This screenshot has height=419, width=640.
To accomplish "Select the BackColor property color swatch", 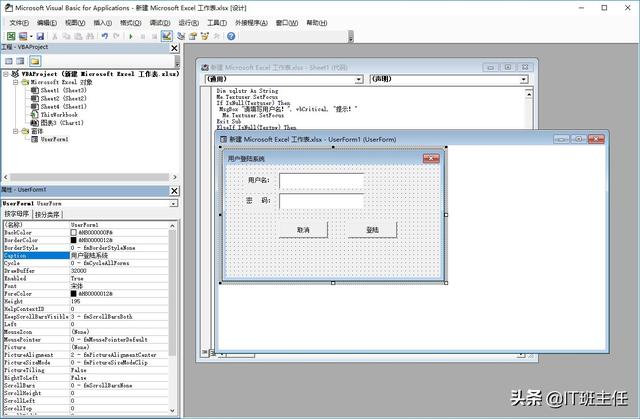I will click(73, 233).
